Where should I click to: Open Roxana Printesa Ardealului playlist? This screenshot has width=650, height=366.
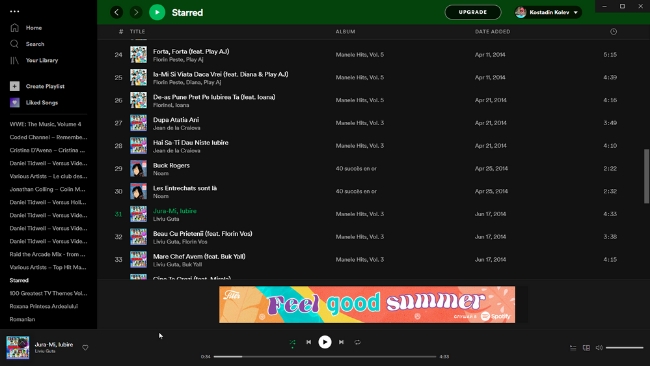tap(44, 306)
